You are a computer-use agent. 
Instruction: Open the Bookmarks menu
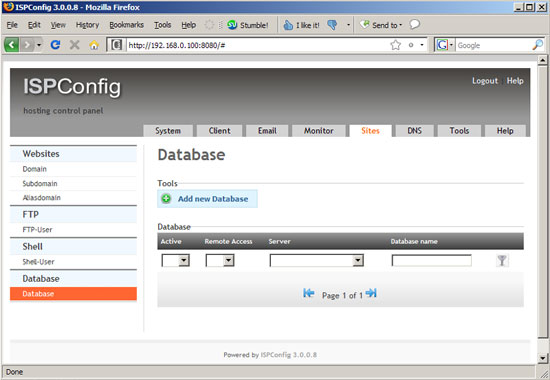tap(126, 25)
